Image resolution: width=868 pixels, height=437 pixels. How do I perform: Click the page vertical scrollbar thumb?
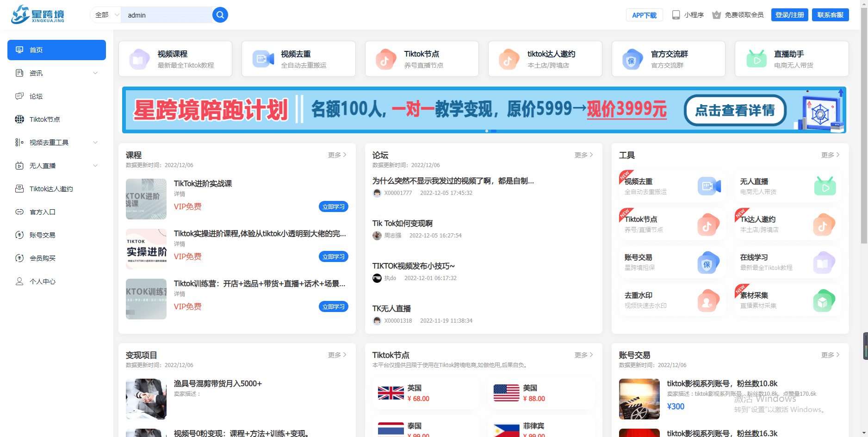864,125
